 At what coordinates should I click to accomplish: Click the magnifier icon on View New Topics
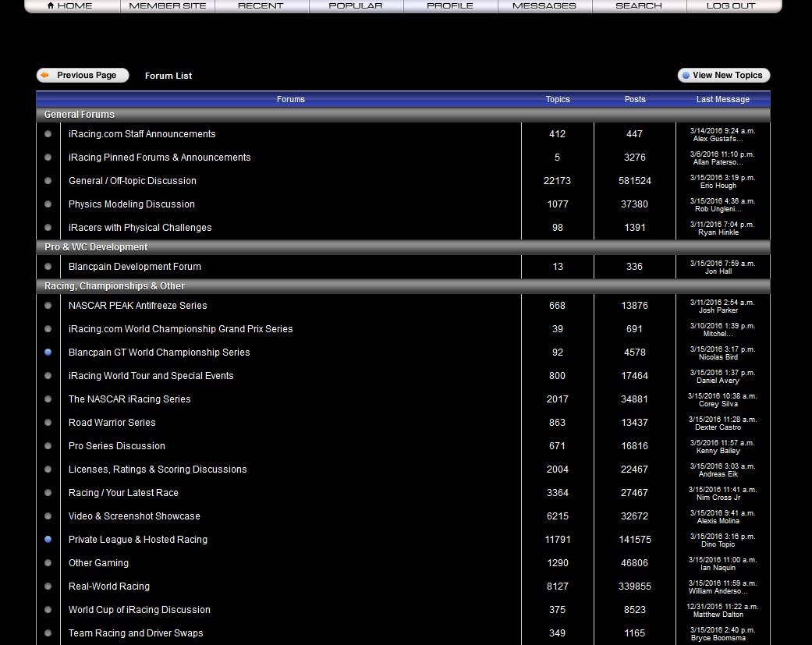(x=687, y=75)
